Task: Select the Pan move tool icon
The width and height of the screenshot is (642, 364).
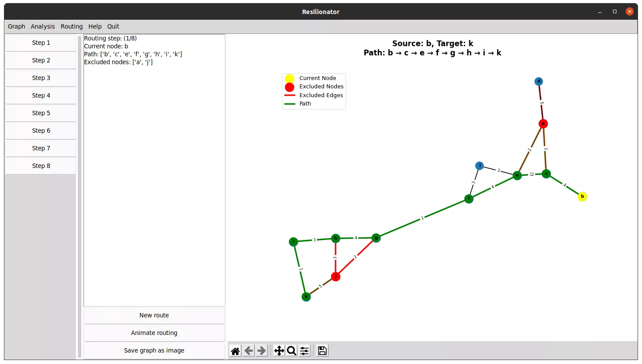Action: [x=279, y=350]
